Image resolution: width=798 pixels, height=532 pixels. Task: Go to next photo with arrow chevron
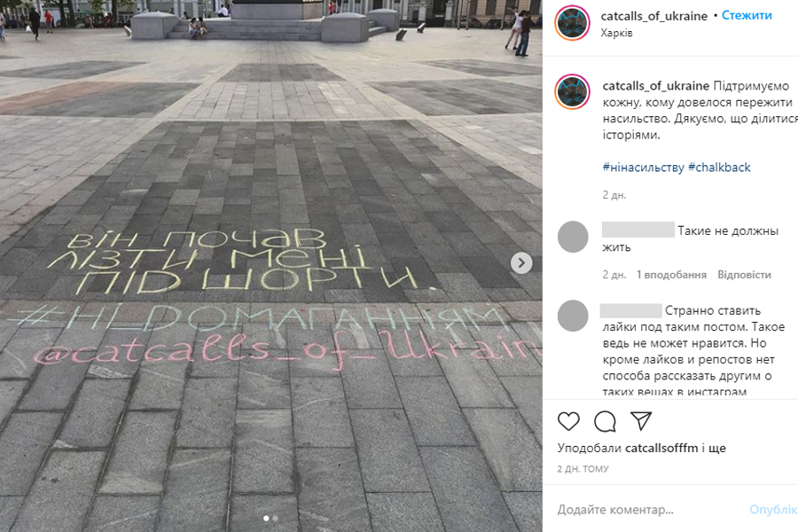click(x=521, y=262)
